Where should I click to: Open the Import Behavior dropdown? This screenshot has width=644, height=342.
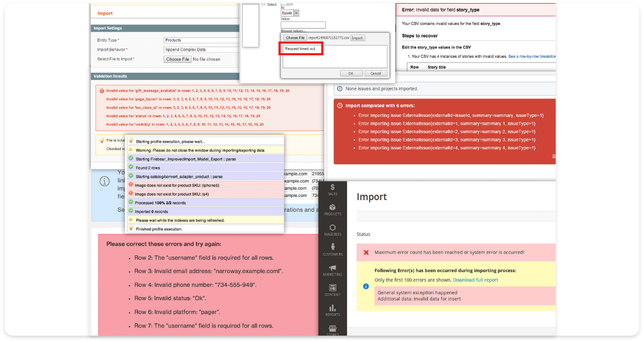pos(202,50)
